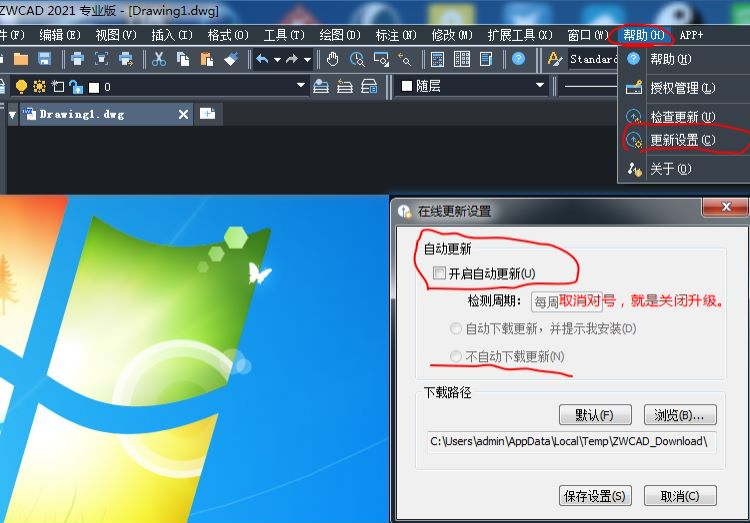Click the 浏览(B)... button
750x523 pixels.
pyautogui.click(x=680, y=414)
